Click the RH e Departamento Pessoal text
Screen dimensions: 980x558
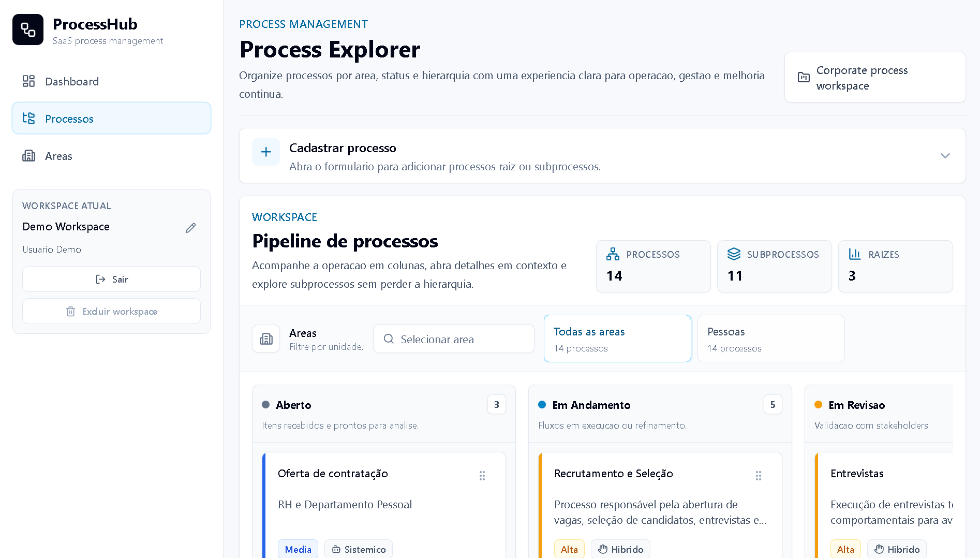coord(345,505)
